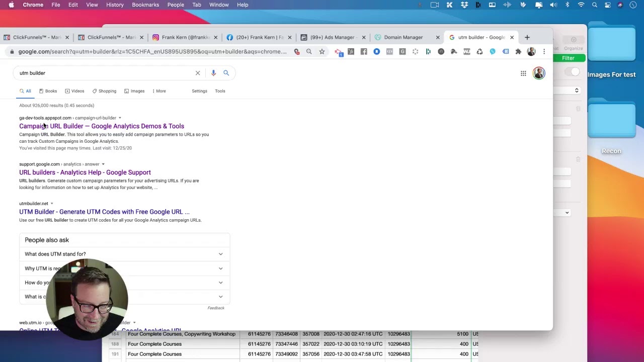Open the Google apps grid
The image size is (644, 362).
point(523,73)
